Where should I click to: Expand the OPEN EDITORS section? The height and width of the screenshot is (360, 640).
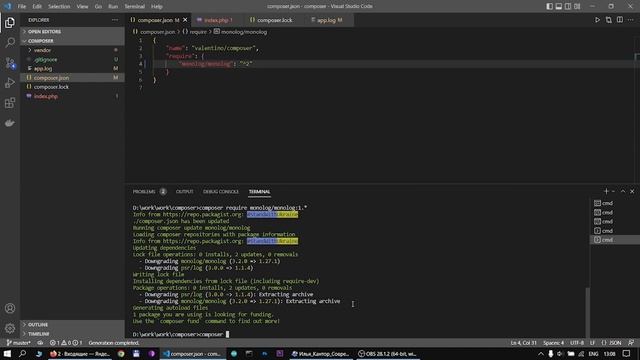click(x=72, y=31)
